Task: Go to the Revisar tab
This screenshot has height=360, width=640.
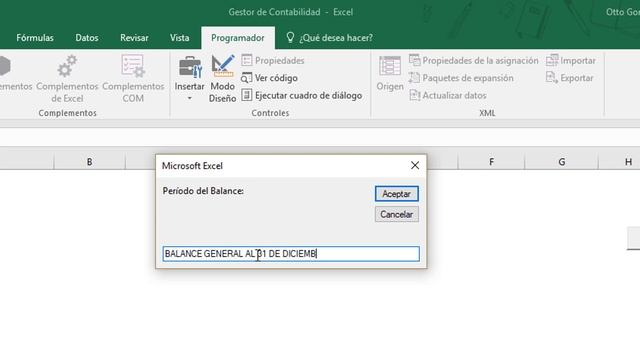Action: tap(134, 38)
